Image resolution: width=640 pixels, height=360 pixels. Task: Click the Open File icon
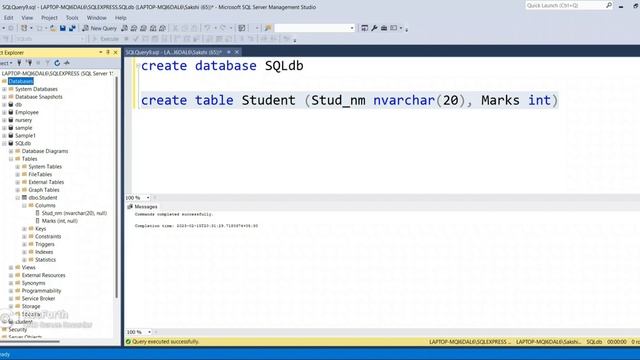pos(53,28)
